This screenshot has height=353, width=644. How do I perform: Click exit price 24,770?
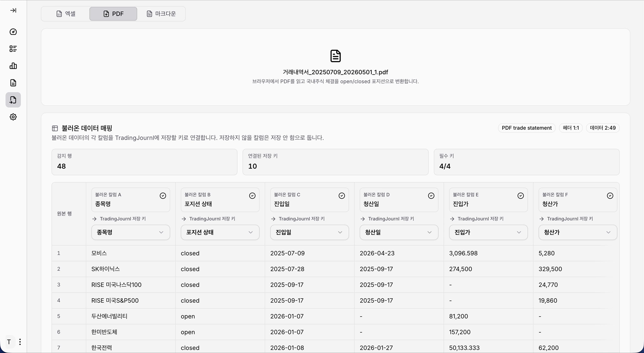tap(548, 284)
